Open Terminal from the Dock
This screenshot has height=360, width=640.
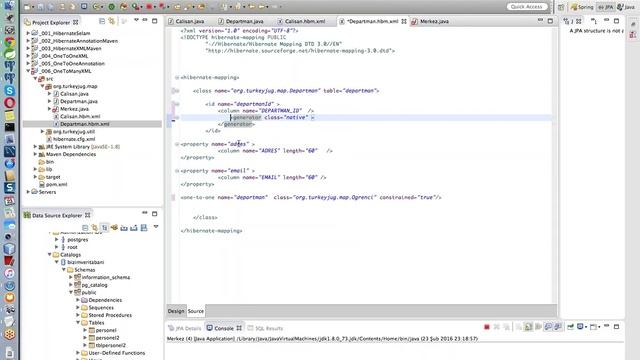pos(9,127)
